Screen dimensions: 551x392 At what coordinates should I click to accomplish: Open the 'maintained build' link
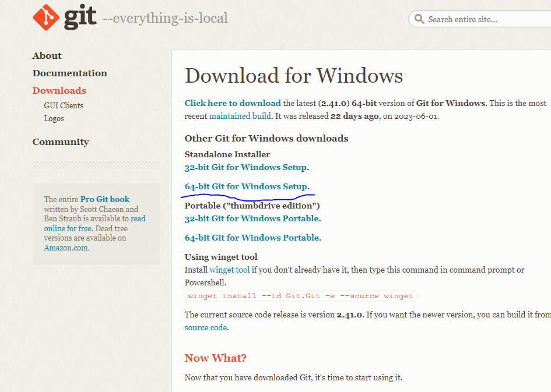tap(240, 116)
